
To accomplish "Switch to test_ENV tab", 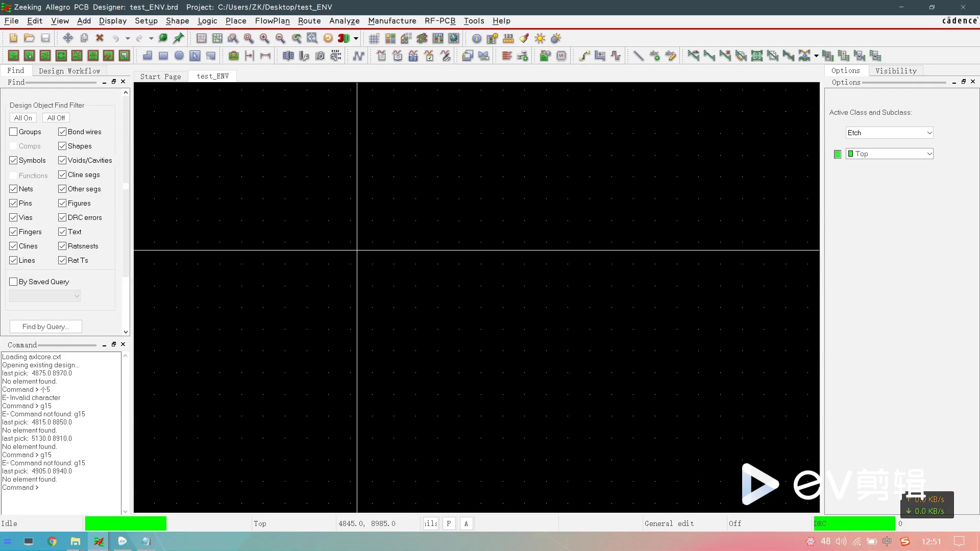I will [212, 76].
